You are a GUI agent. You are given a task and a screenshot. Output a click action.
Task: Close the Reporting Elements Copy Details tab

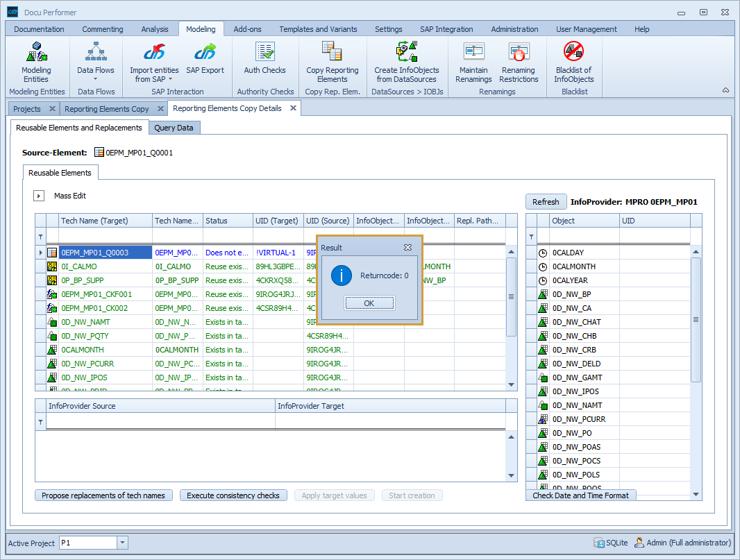(293, 108)
